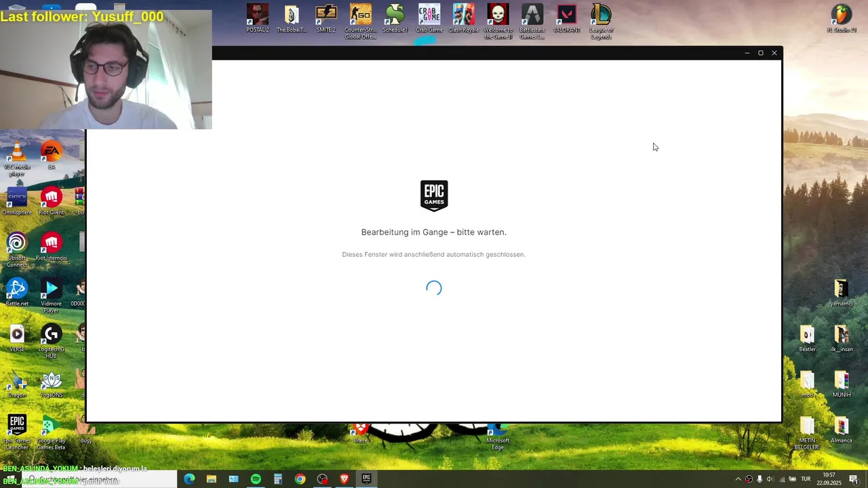Open Battlestate Games Launcher desktop icon
The width and height of the screenshot is (868, 488).
click(532, 22)
